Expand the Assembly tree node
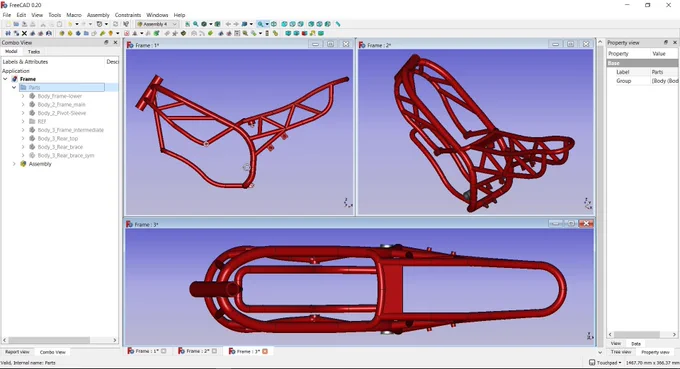This screenshot has height=369, width=680. pos(14,164)
